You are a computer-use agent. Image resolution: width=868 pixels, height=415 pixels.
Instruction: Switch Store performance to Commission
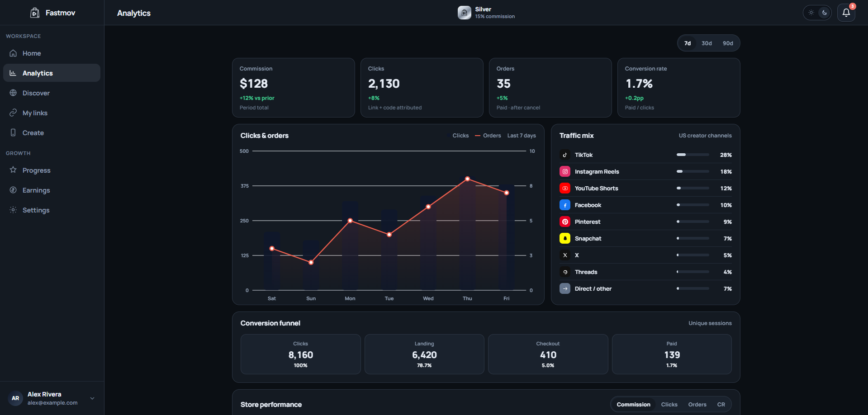pos(633,405)
